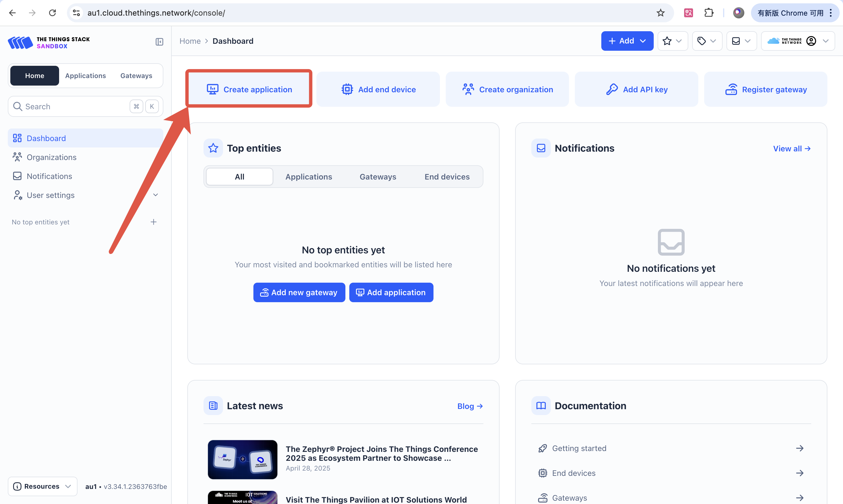Click the browser address bar

coord(370,13)
